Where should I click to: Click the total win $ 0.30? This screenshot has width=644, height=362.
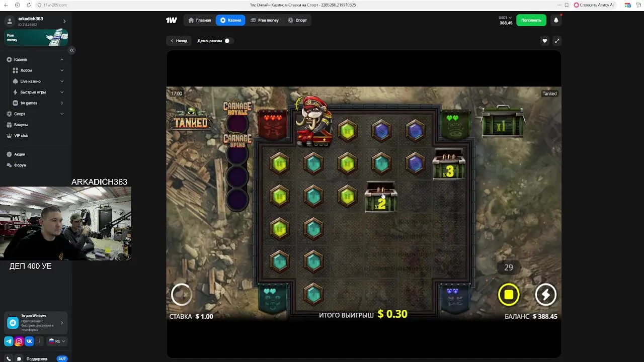pyautogui.click(x=392, y=314)
